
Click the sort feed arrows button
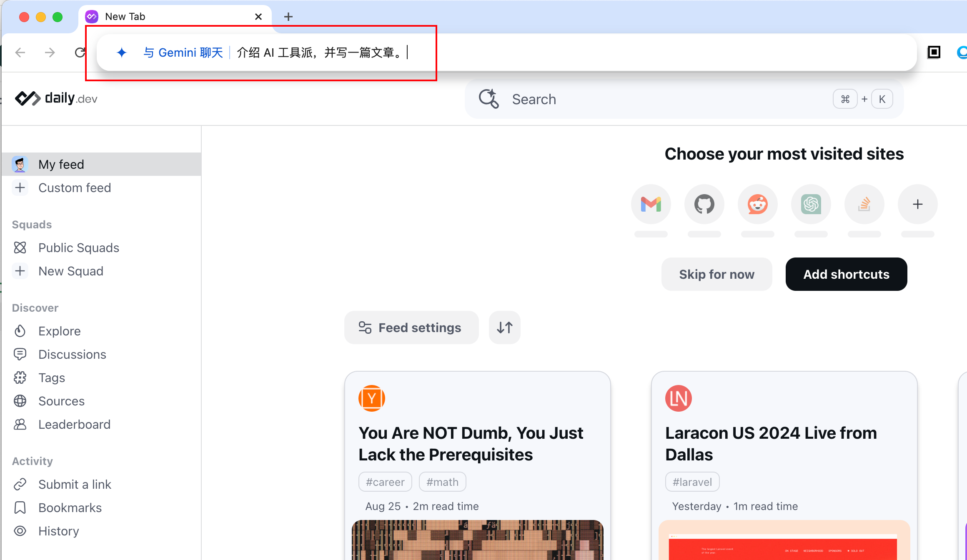coord(505,327)
